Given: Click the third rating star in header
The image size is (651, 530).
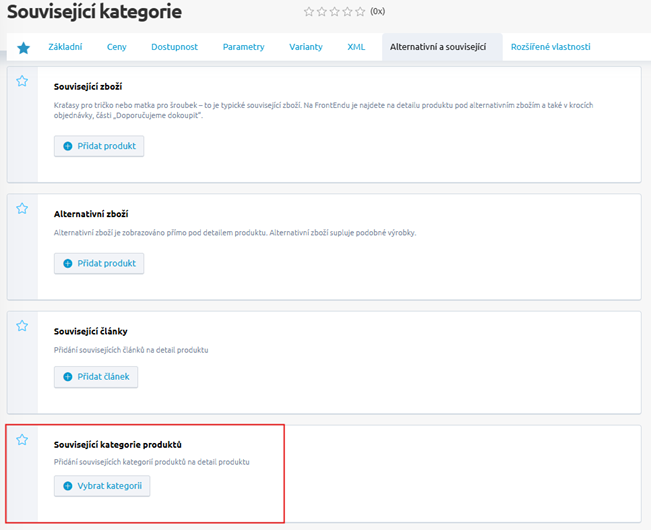Looking at the screenshot, I should coord(334,12).
